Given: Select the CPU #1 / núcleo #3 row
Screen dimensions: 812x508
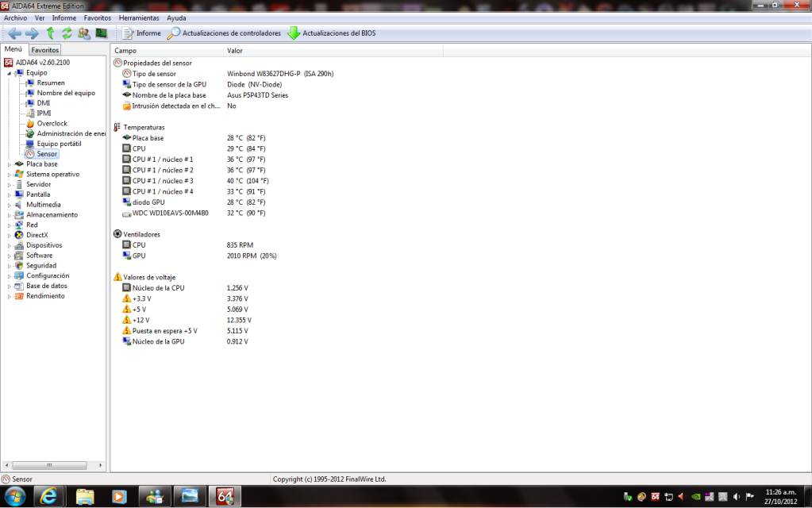Looking at the screenshot, I should (196, 181).
